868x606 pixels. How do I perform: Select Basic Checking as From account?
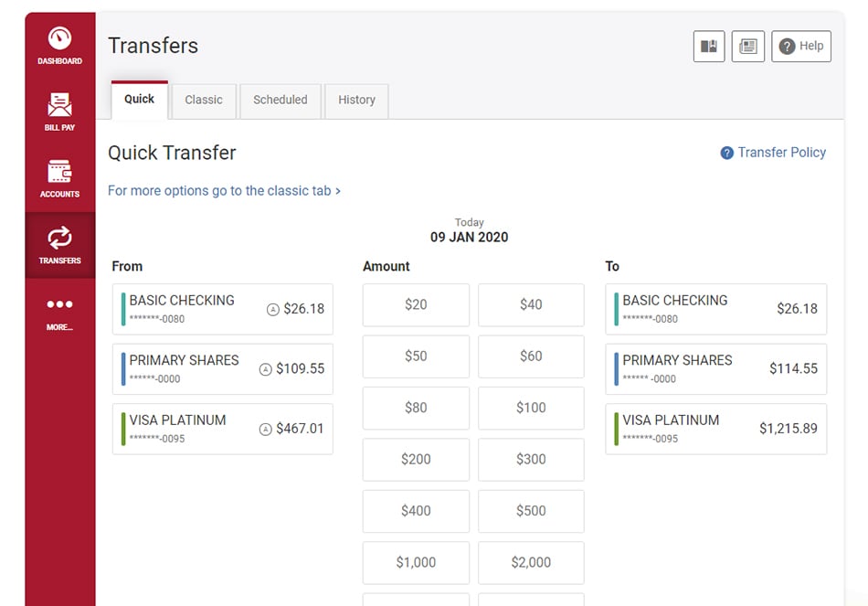tap(223, 309)
